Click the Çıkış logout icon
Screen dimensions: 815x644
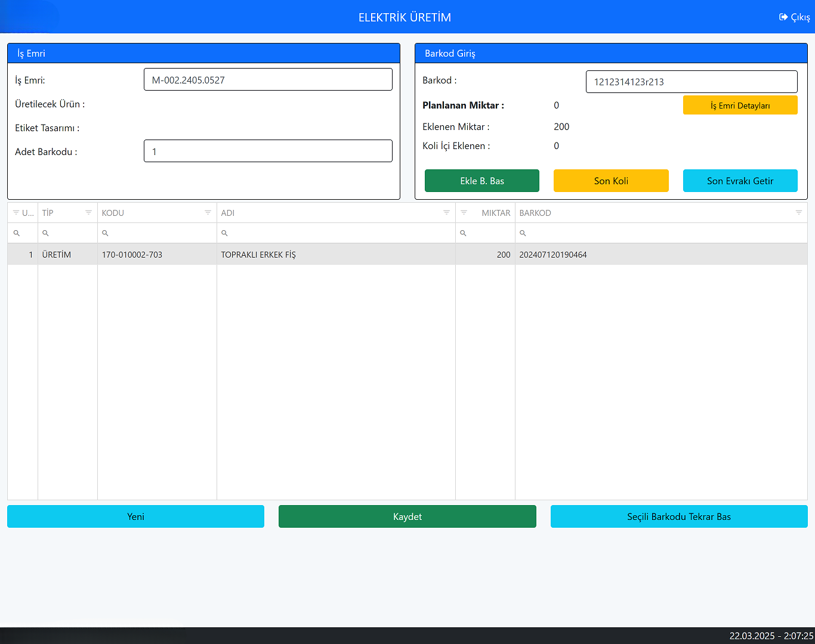(783, 17)
